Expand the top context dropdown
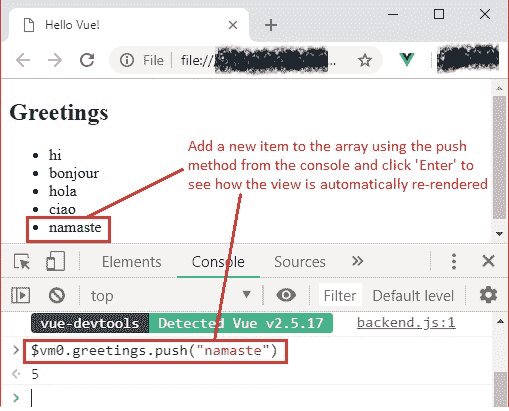509x411 pixels. pos(170,295)
